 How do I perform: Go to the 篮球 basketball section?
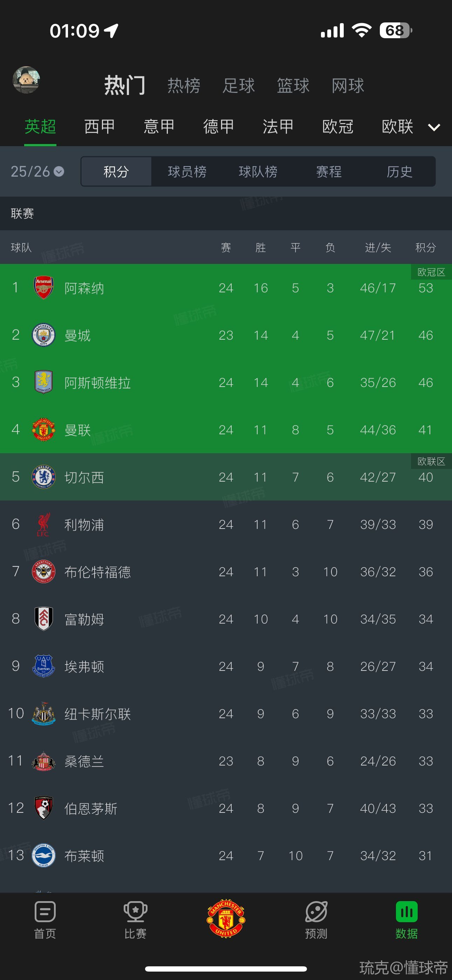pyautogui.click(x=293, y=86)
